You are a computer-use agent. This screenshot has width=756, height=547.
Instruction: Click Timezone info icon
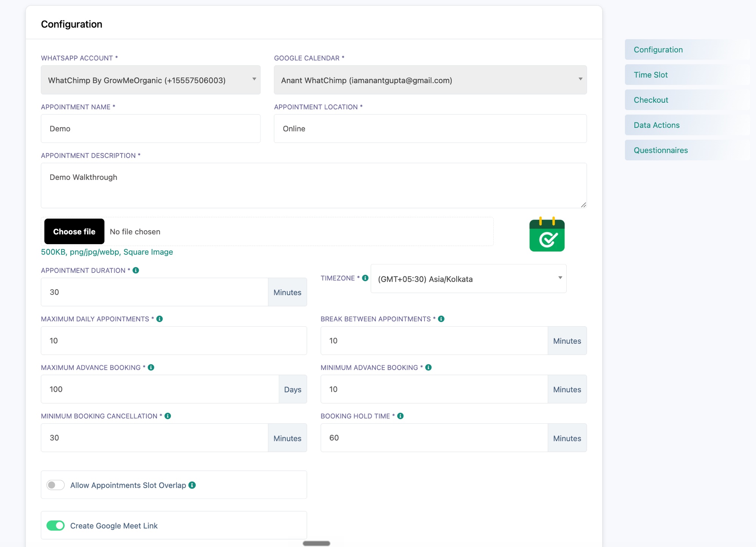pyautogui.click(x=365, y=278)
